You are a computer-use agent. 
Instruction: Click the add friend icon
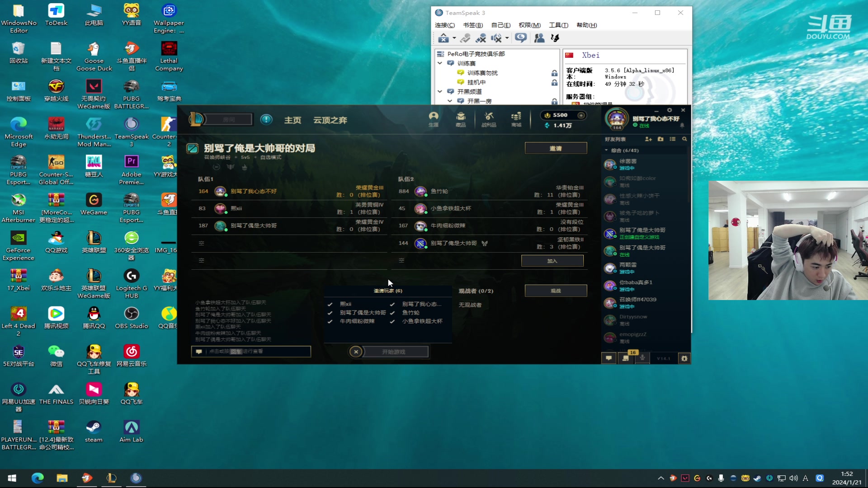pyautogui.click(x=648, y=139)
